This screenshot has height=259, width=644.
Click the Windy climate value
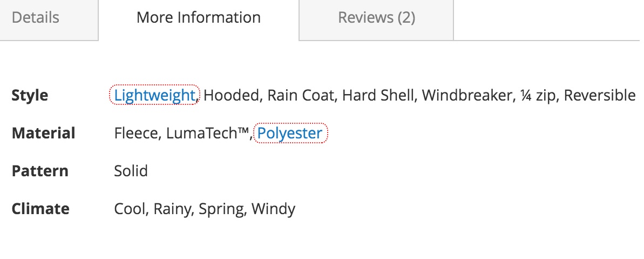click(x=274, y=209)
